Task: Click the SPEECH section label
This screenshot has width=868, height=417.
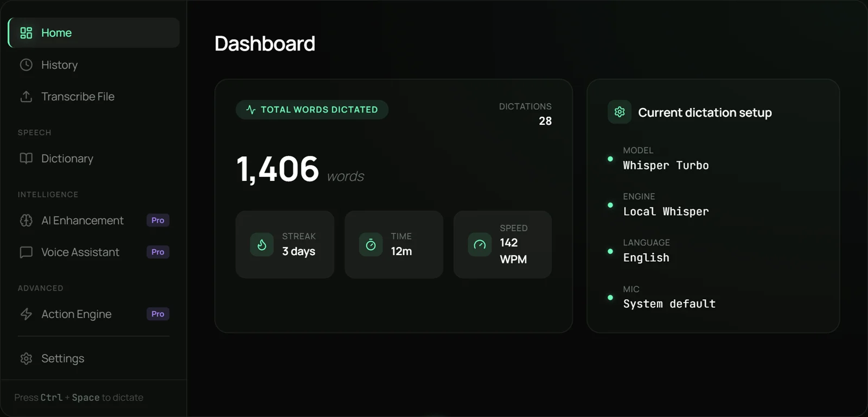Action: tap(34, 132)
